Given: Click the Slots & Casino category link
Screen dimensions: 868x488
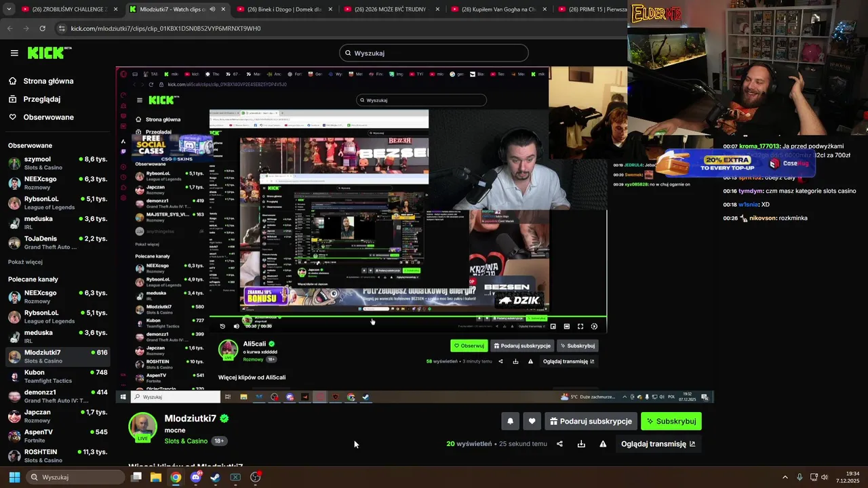Looking at the screenshot, I should [x=186, y=441].
